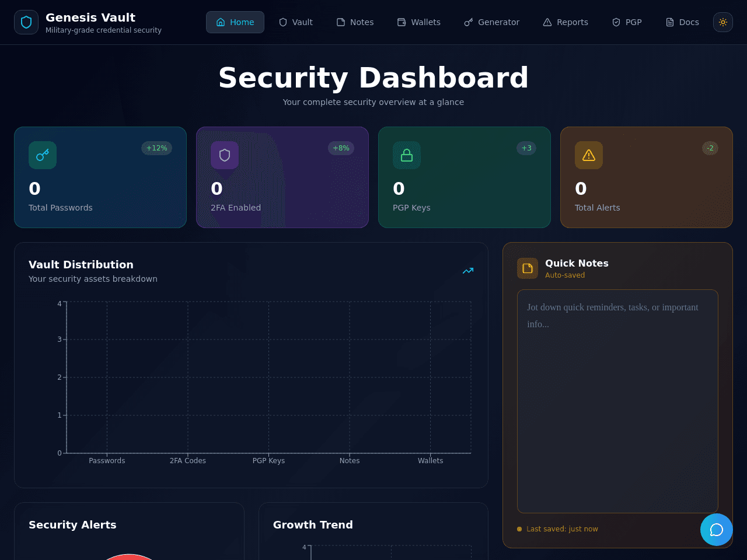The height and width of the screenshot is (560, 747).
Task: Switch to the Notes tab
Action: (x=355, y=22)
